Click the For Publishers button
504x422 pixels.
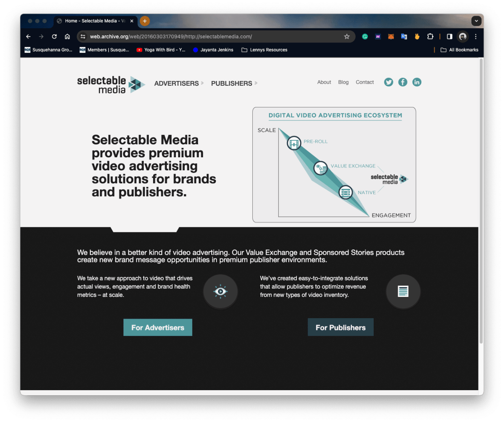coord(341,327)
